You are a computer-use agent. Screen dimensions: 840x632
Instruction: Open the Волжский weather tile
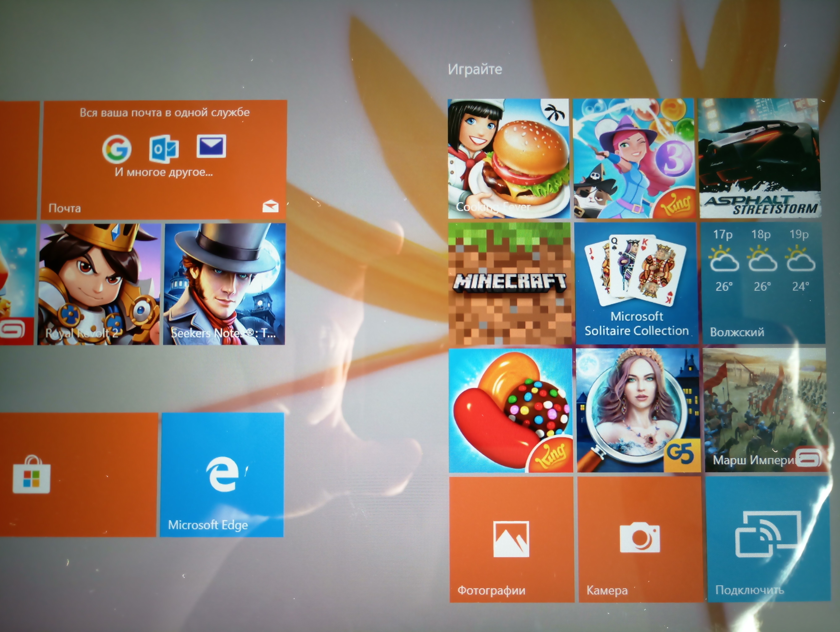[x=763, y=283]
